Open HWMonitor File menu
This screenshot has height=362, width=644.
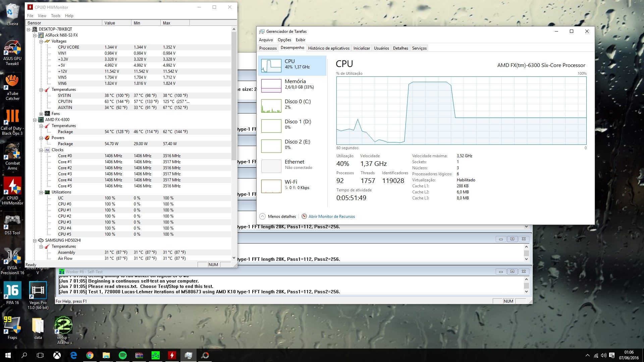[x=30, y=16]
